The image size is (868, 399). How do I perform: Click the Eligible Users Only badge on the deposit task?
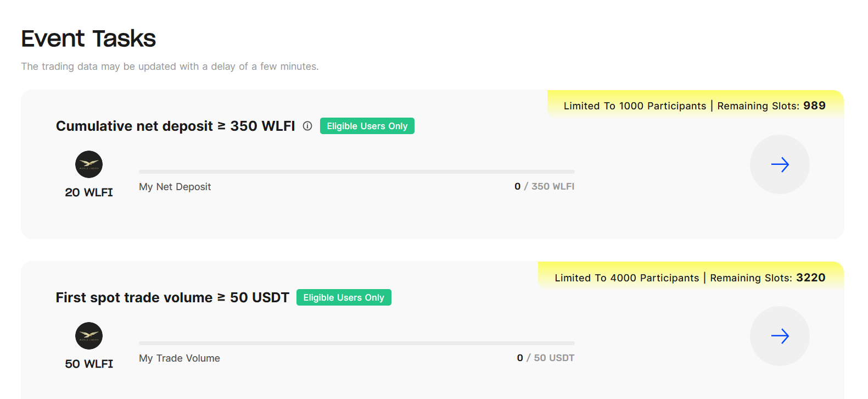click(367, 126)
